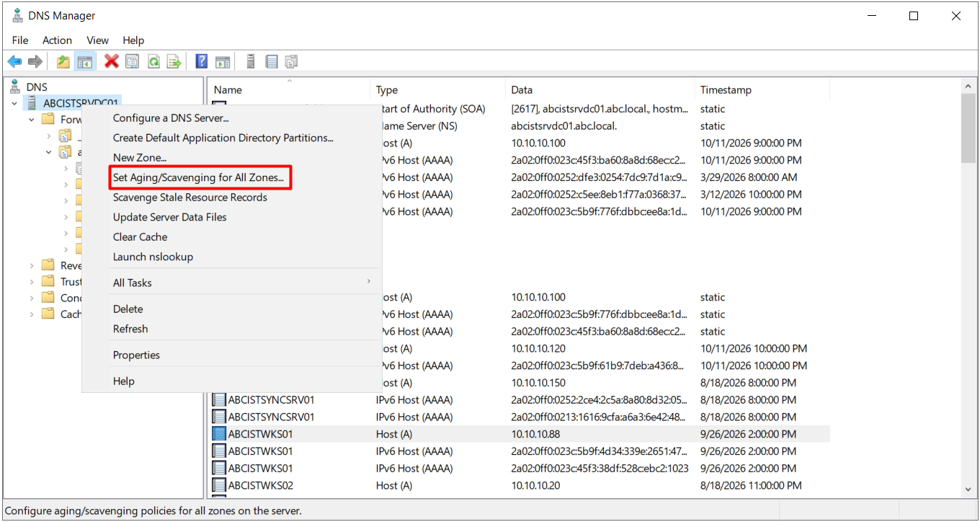Select the DNS root node icon in the tree
980x522 pixels.
pos(15,87)
